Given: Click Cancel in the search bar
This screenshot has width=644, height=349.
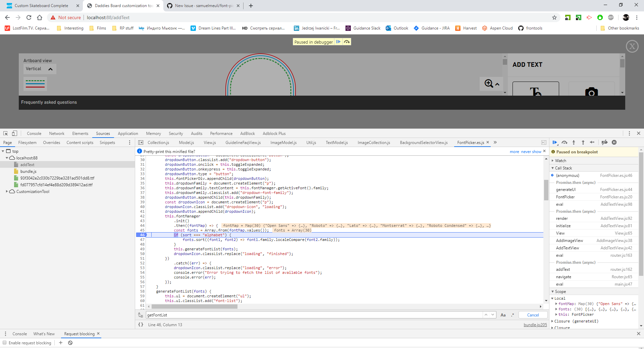Looking at the screenshot, I should 533,315.
